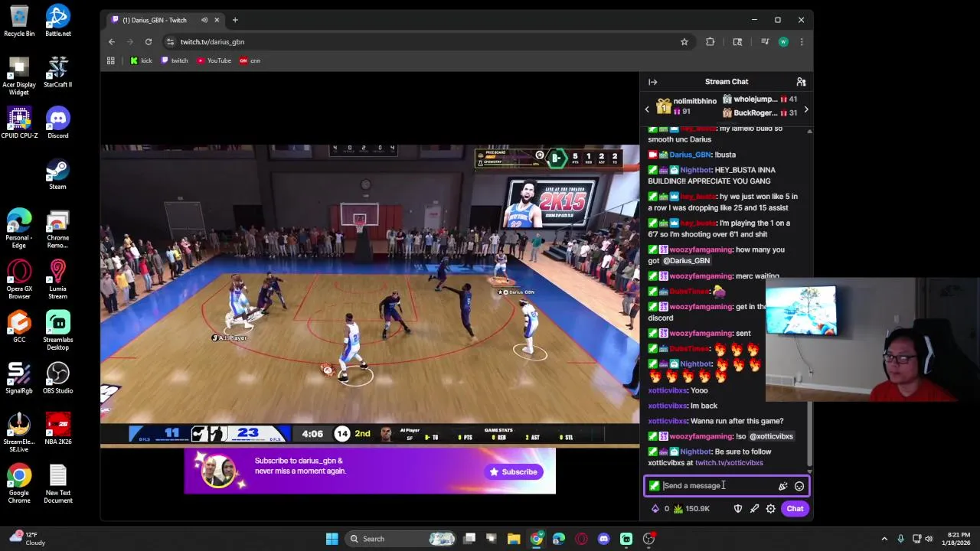Open the cnn bookmark

(250, 60)
